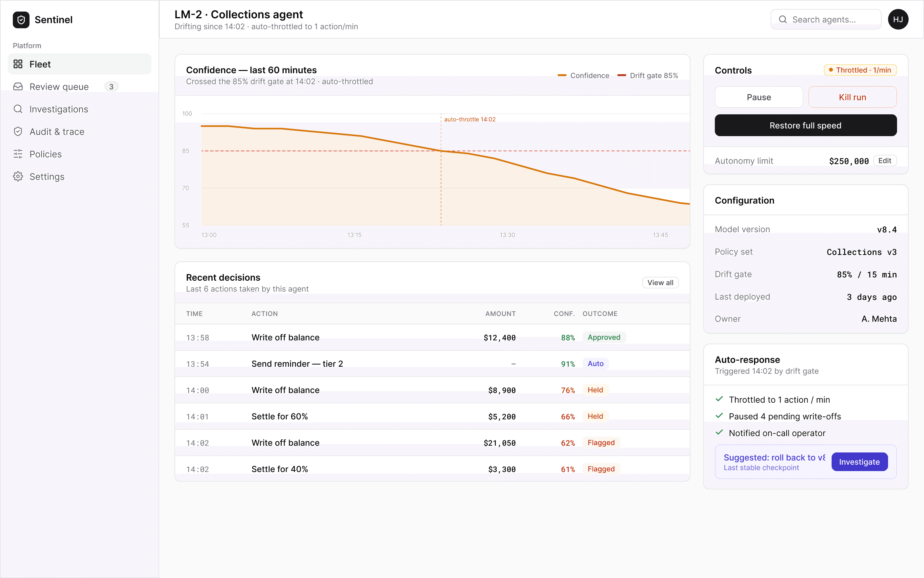This screenshot has width=924, height=578.
Task: Click the $250,000 autonomy limit value
Action: (849, 161)
